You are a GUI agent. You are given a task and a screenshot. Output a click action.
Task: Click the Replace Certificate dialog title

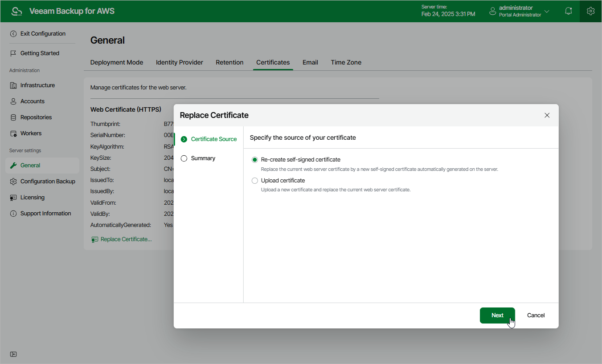[x=214, y=115]
